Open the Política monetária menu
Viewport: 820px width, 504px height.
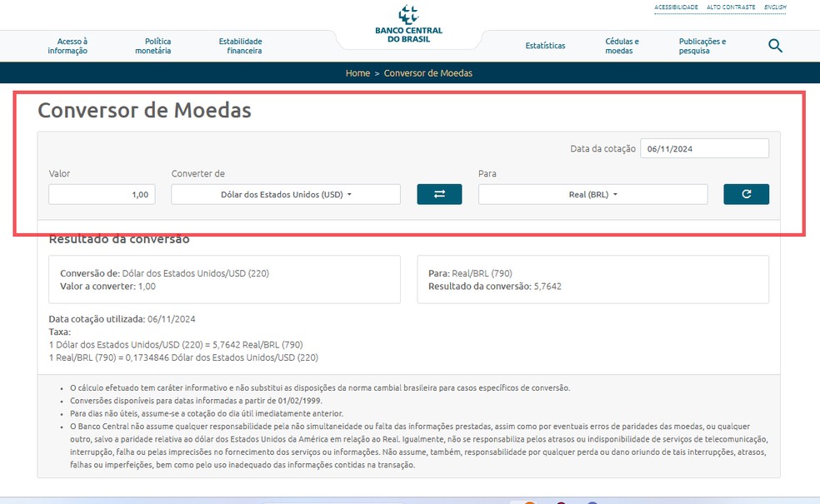click(156, 46)
